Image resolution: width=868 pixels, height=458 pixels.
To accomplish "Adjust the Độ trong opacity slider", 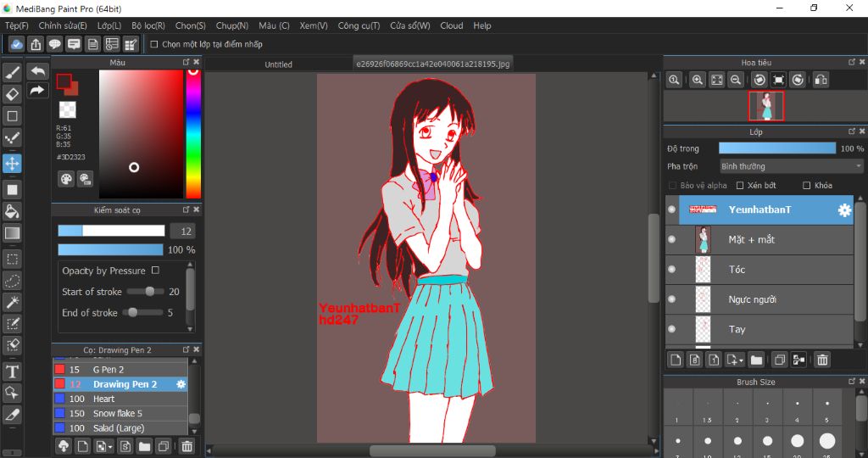I will pos(777,148).
